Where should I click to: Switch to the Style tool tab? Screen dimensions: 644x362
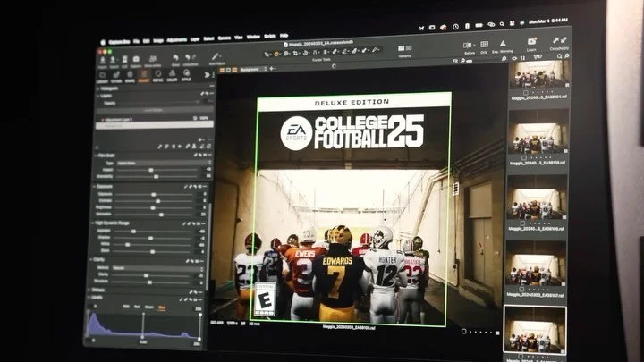click(186, 75)
